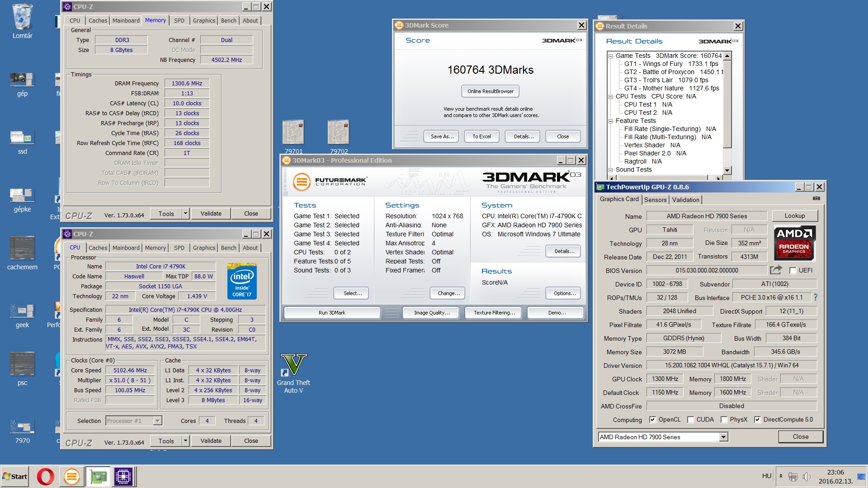
Task: Toggle the OpenCL checkbox
Action: coord(652,419)
